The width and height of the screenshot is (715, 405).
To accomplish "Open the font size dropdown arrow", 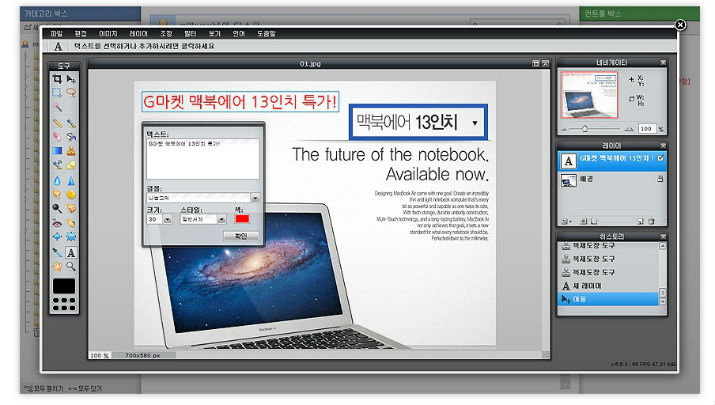I will [x=167, y=220].
